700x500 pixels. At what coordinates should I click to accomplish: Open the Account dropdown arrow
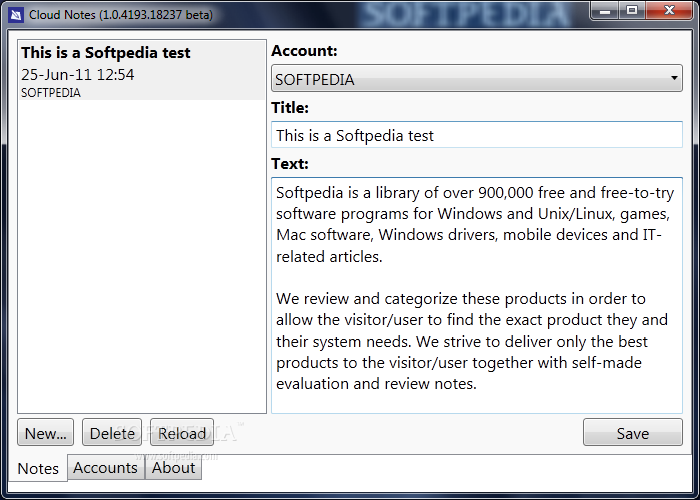coord(674,78)
